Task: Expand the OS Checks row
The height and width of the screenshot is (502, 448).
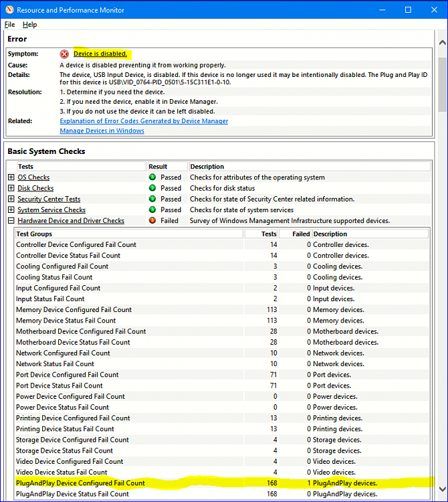Action: click(11, 177)
